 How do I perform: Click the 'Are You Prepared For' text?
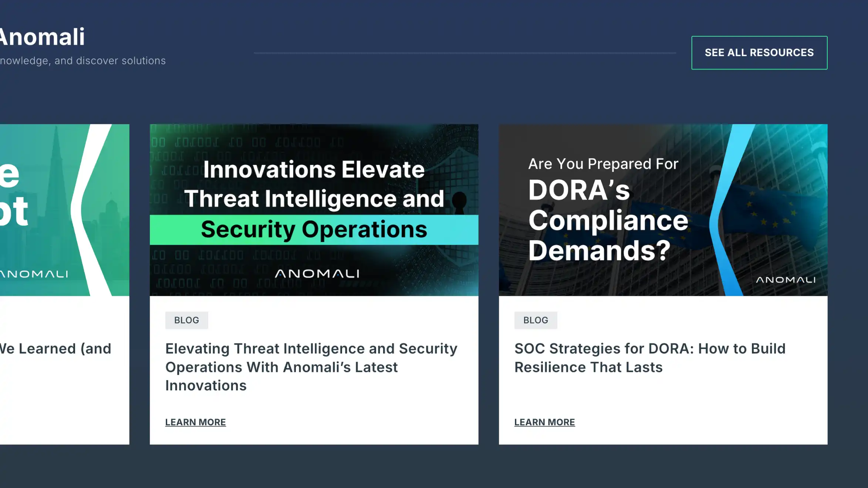603,164
